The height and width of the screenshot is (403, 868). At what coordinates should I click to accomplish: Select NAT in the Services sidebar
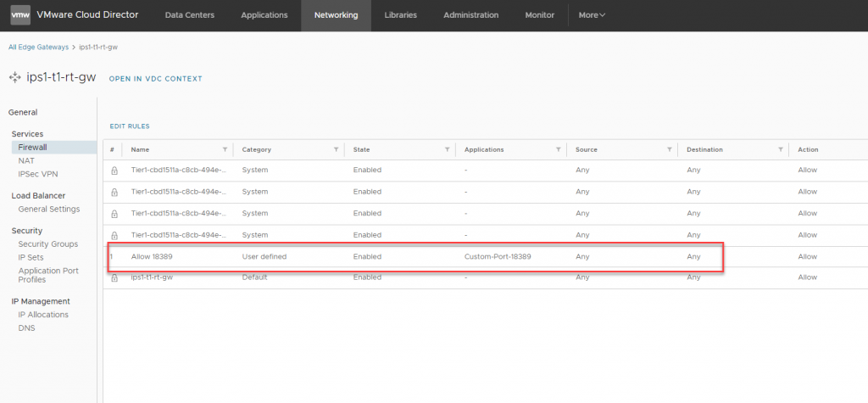[x=26, y=160]
